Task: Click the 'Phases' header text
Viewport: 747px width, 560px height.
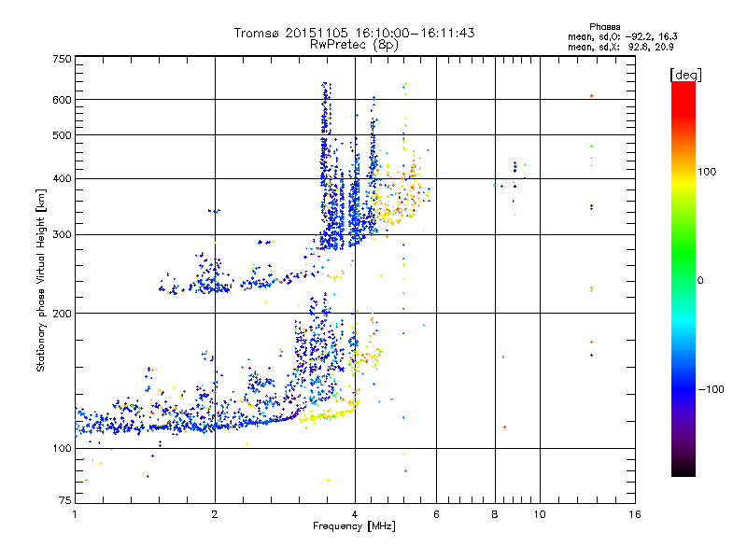Action: [x=604, y=27]
